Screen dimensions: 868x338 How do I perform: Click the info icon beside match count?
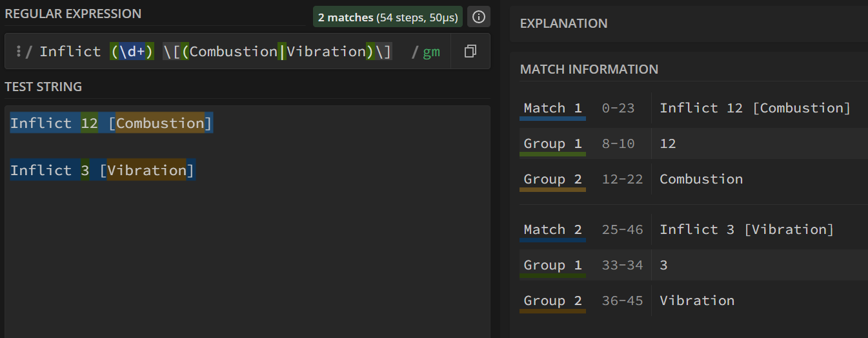[478, 17]
